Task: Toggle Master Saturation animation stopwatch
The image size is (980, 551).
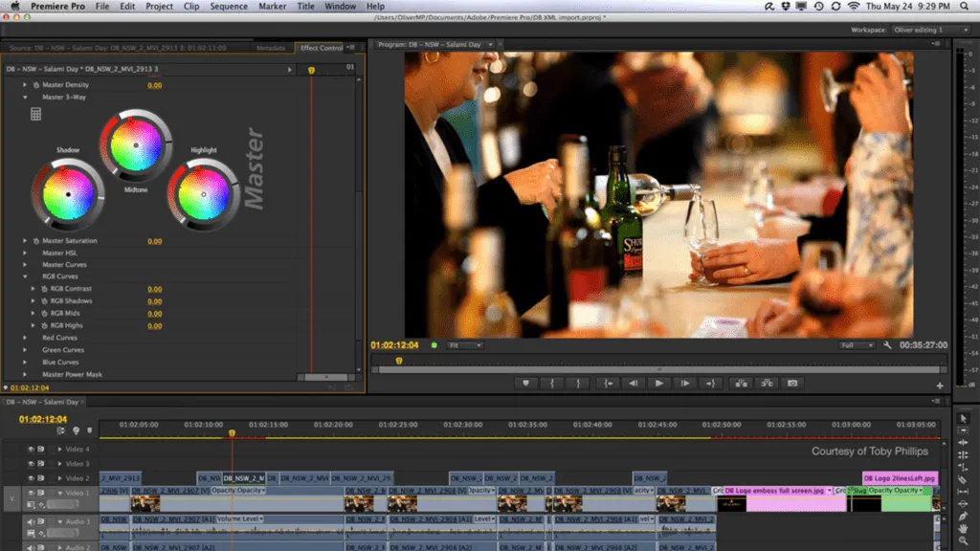Action: pos(36,241)
